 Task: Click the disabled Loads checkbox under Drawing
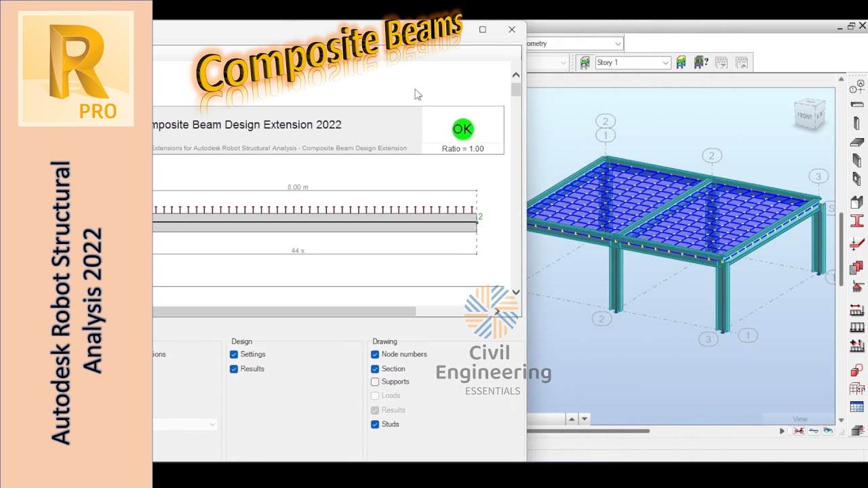click(x=375, y=396)
